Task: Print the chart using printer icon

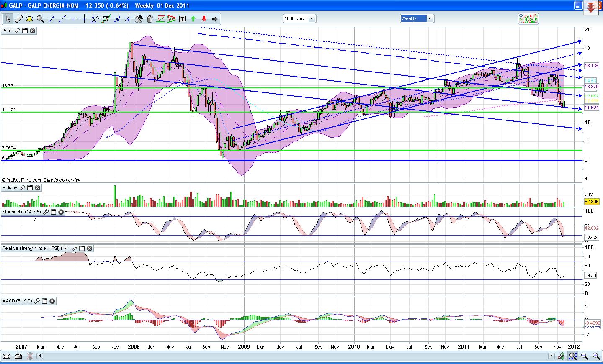Action: [x=18, y=356]
